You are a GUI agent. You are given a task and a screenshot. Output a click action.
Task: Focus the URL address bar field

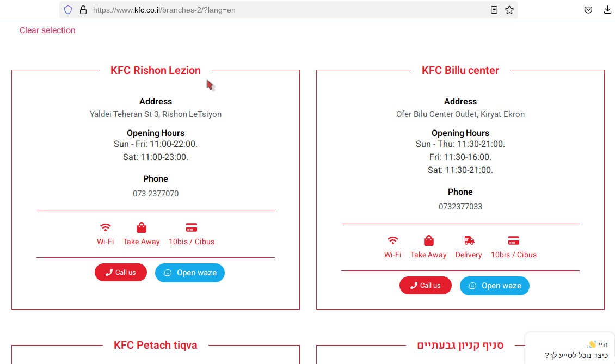pos(272,10)
